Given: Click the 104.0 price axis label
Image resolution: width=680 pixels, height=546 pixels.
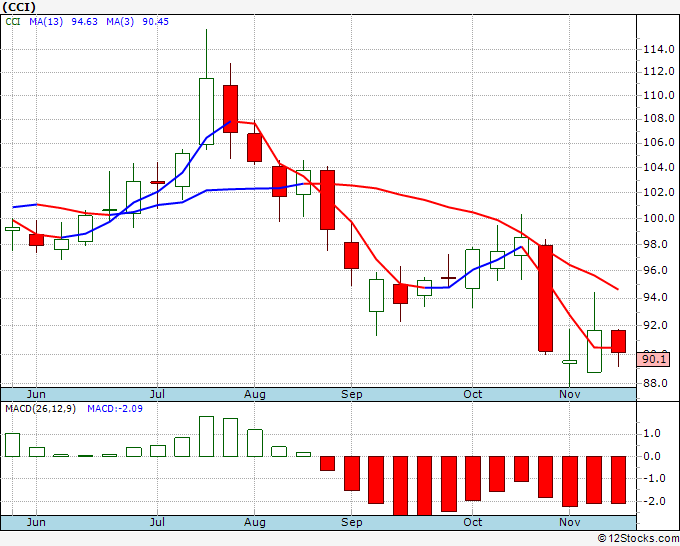Looking at the screenshot, I should coord(658,167).
